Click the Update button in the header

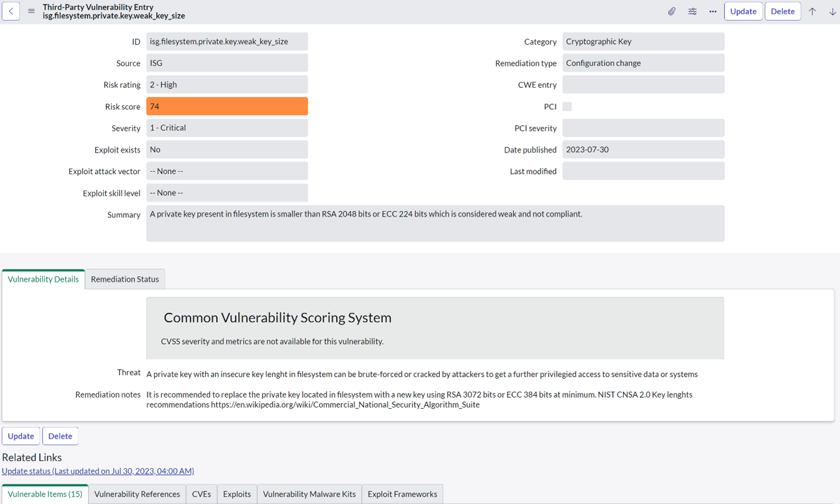(743, 11)
